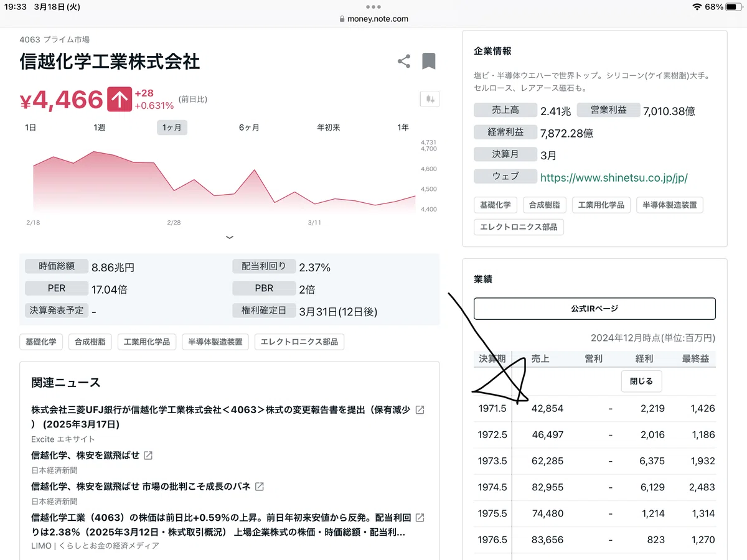
Task: Click the エレクトロニクス部品 tag under the stats
Action: click(299, 342)
